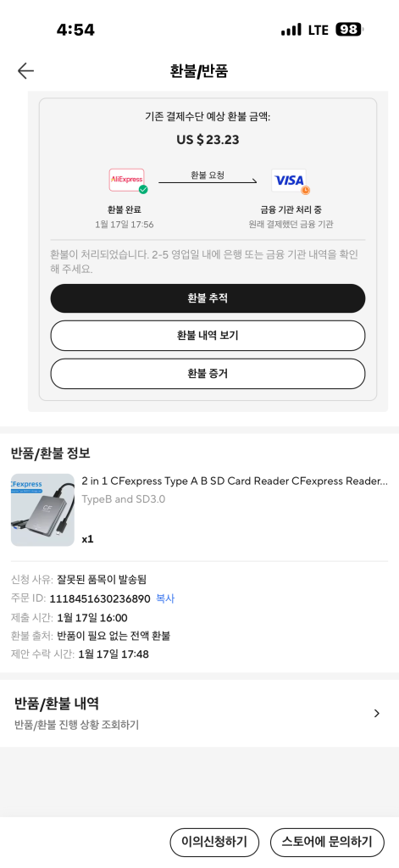Open the 환불 추적 black button

click(x=208, y=298)
